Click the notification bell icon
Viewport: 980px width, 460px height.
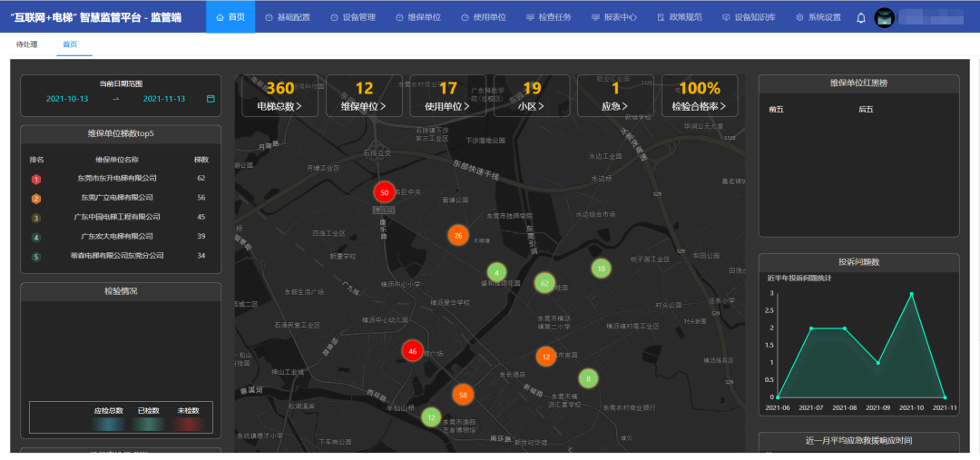[x=861, y=17]
